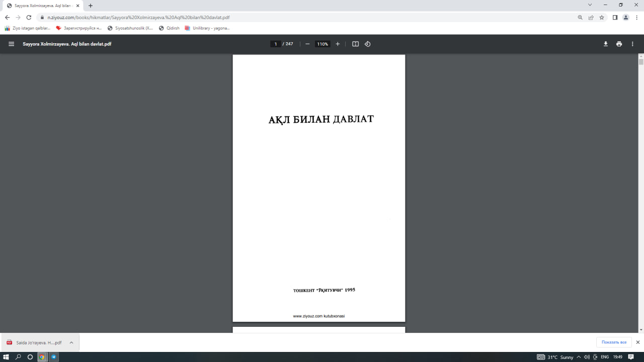Click the 110% zoom level indicator
The height and width of the screenshot is (362, 644).
[x=322, y=44]
